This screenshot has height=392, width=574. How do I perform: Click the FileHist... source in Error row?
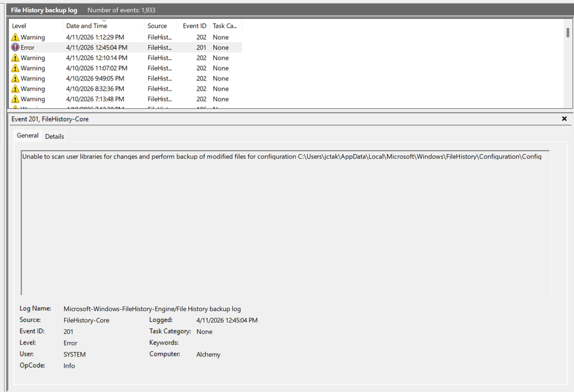160,48
